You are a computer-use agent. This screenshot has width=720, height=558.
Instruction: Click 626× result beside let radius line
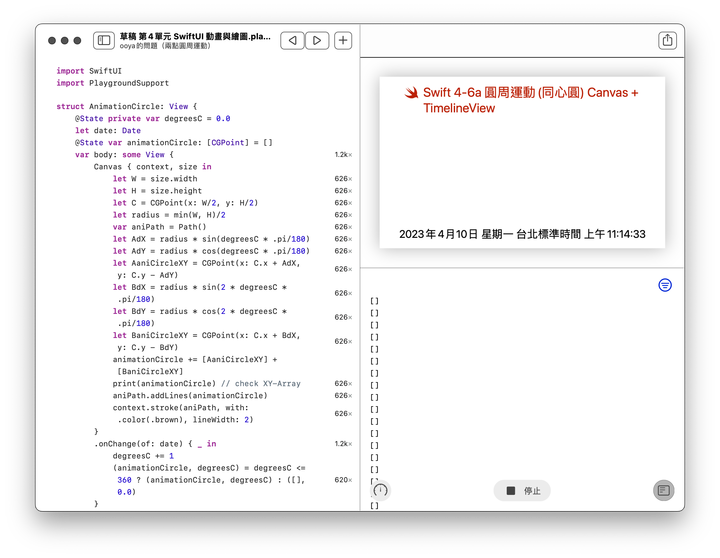click(343, 215)
